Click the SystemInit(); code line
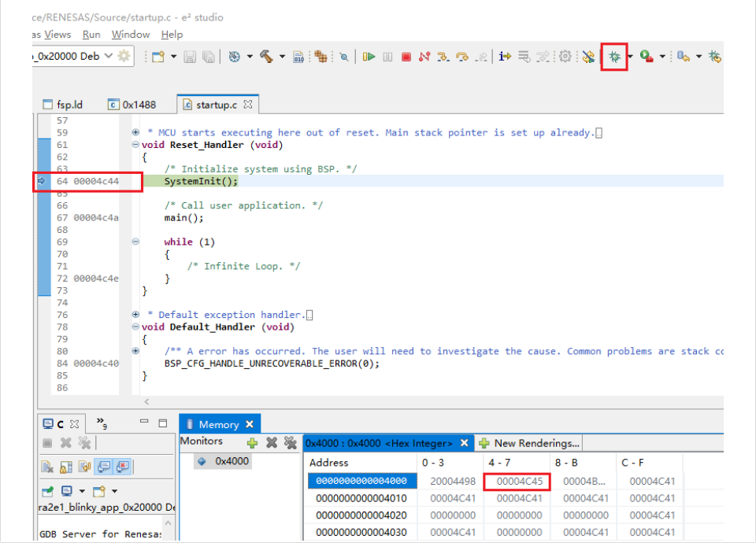 point(201,181)
